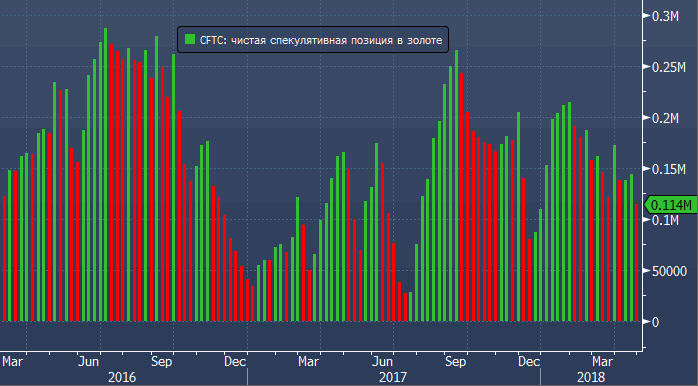The width and height of the screenshot is (698, 386).
Task: Click the Jun label under 2016
Action: pos(88,361)
